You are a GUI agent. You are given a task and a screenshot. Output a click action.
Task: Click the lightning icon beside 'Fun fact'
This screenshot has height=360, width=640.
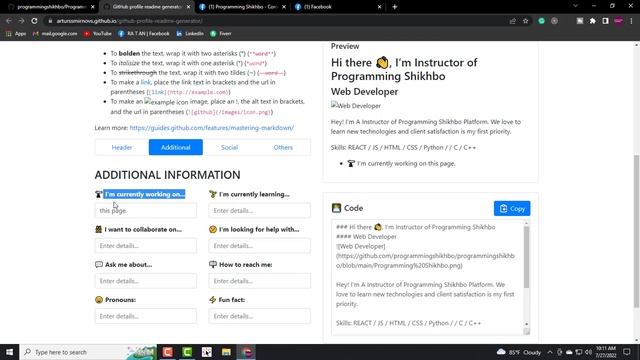click(213, 300)
